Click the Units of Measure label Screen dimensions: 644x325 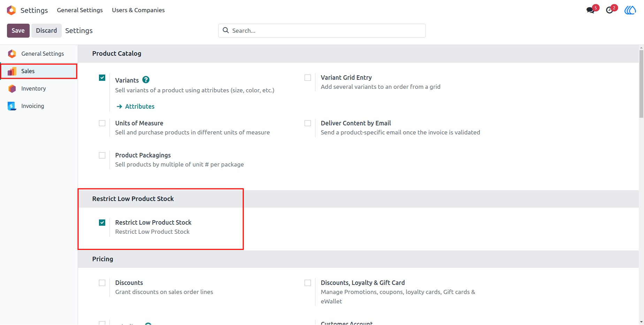[x=139, y=123]
